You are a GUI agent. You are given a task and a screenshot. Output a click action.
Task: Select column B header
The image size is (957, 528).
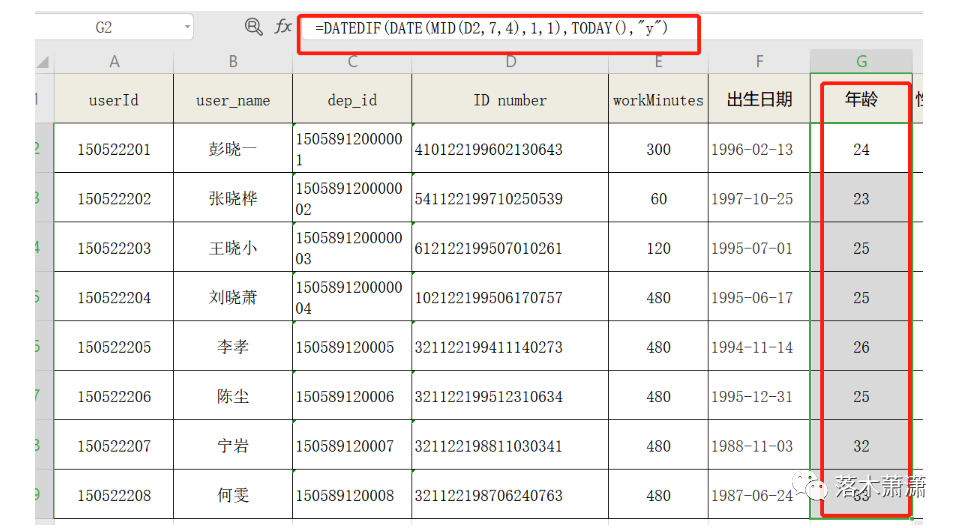click(233, 62)
